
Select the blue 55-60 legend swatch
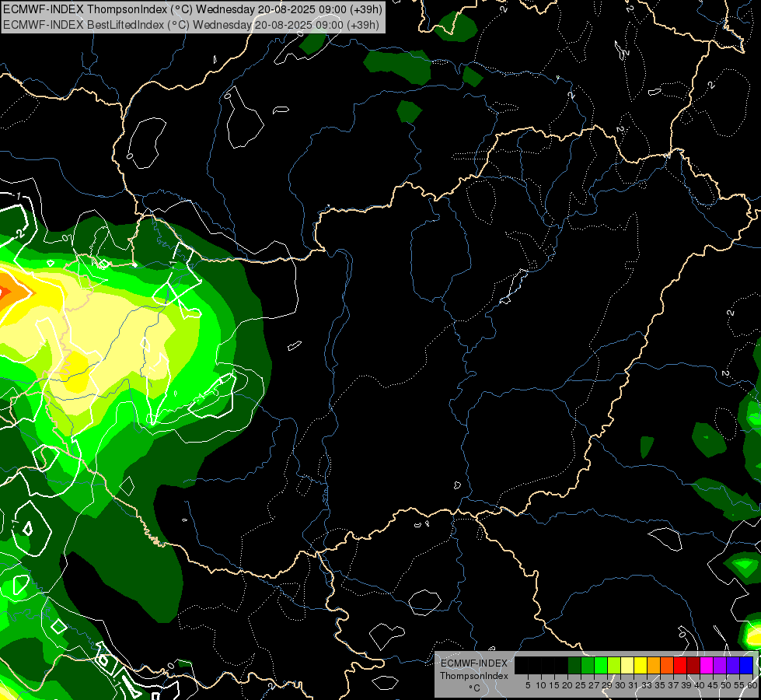tap(746, 665)
